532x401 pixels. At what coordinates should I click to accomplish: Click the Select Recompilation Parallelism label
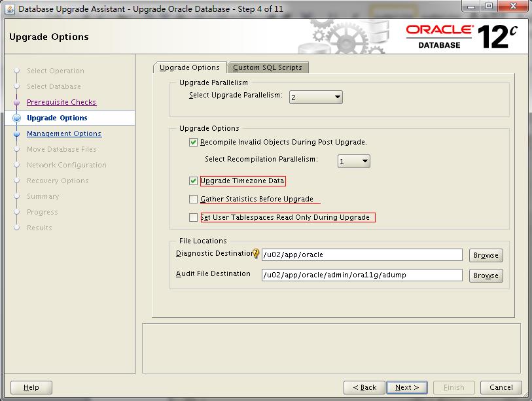[261, 159]
